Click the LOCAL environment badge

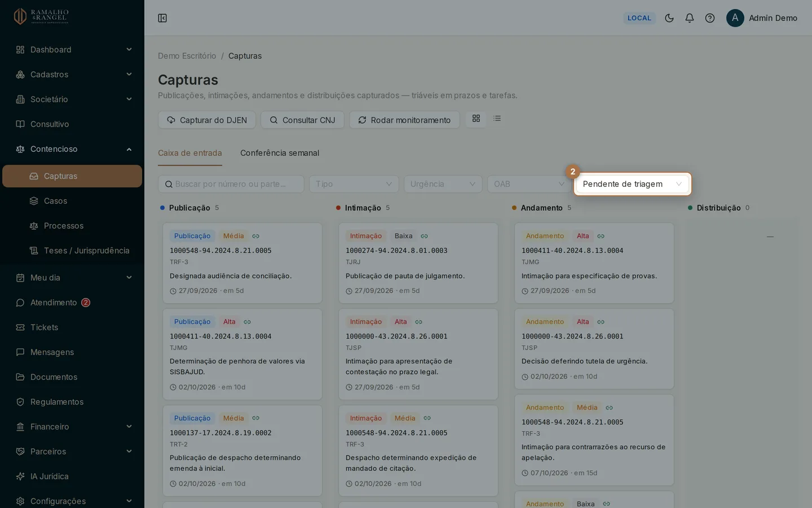pos(639,18)
